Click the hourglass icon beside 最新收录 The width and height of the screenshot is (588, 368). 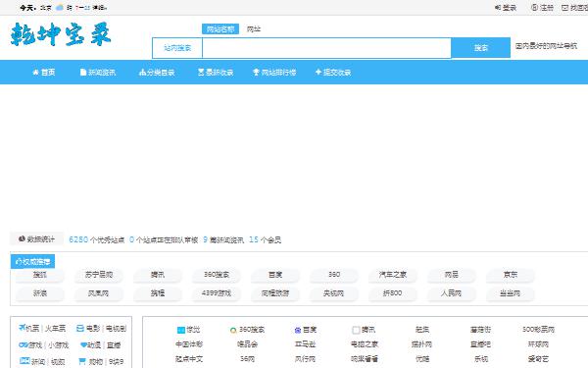(201, 72)
